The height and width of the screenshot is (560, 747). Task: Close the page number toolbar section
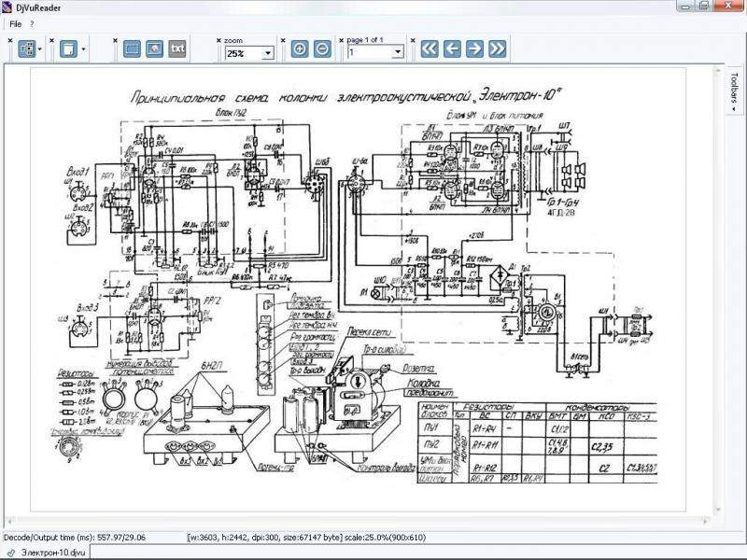(341, 41)
